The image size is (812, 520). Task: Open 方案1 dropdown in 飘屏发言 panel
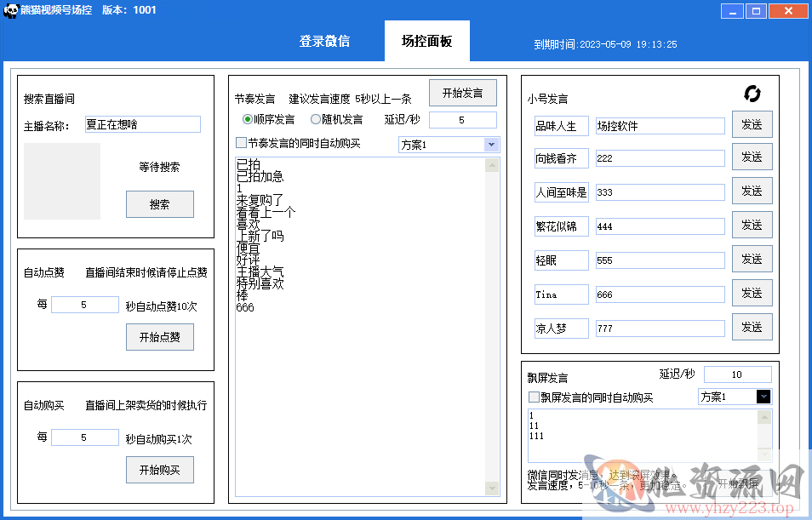click(763, 397)
